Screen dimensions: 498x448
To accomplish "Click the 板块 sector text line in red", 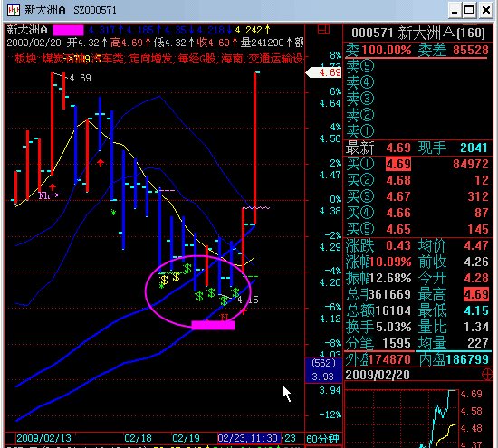I will [158, 59].
